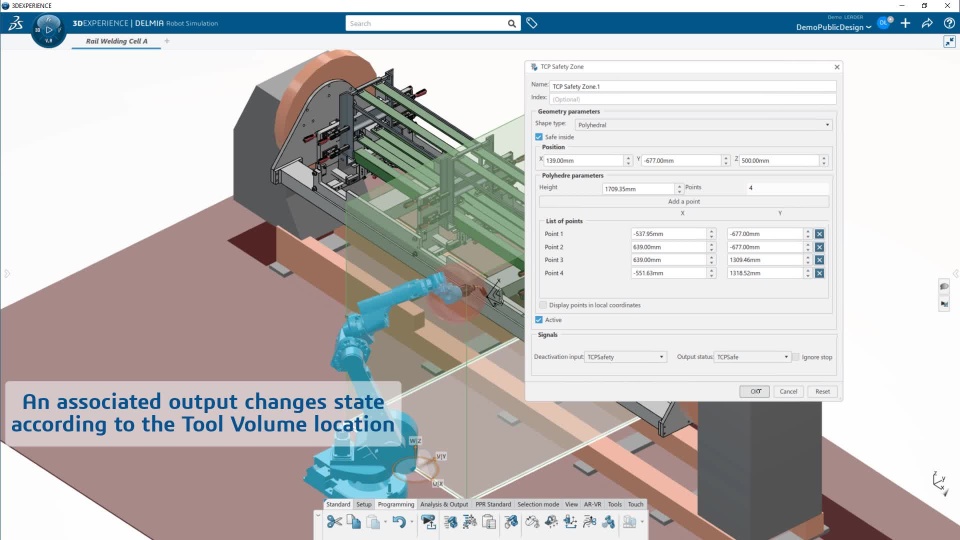Click the user avatar icon in top bar
Viewport: 960px width, 540px height.
(884, 23)
